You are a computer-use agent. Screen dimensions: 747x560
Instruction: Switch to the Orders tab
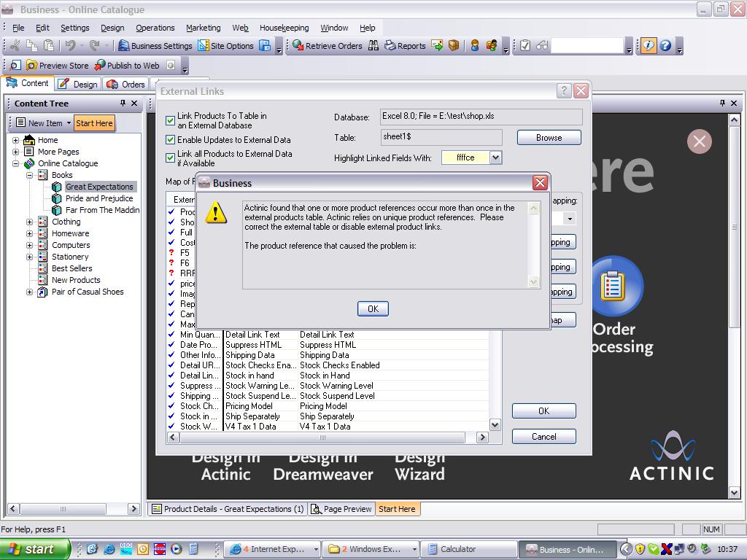coord(126,85)
